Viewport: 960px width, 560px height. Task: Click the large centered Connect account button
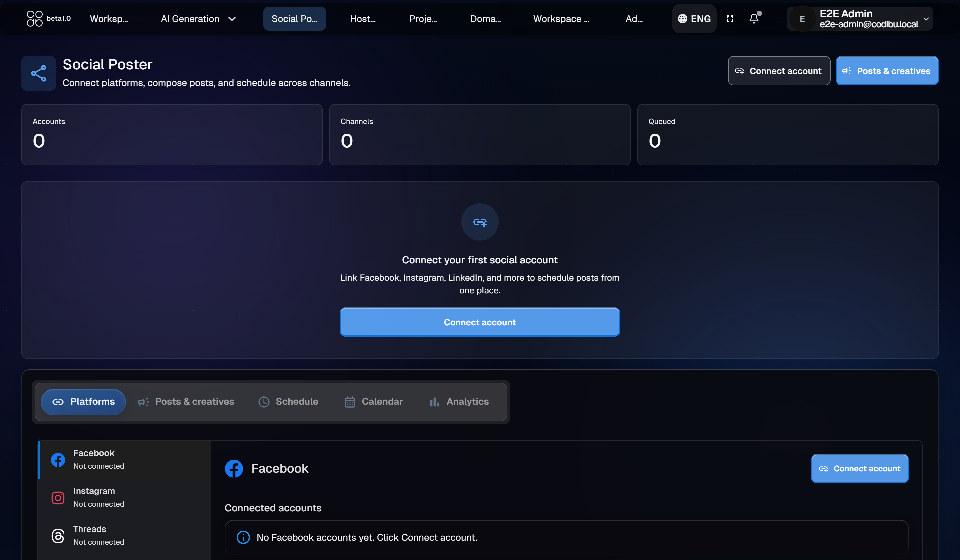pyautogui.click(x=480, y=322)
